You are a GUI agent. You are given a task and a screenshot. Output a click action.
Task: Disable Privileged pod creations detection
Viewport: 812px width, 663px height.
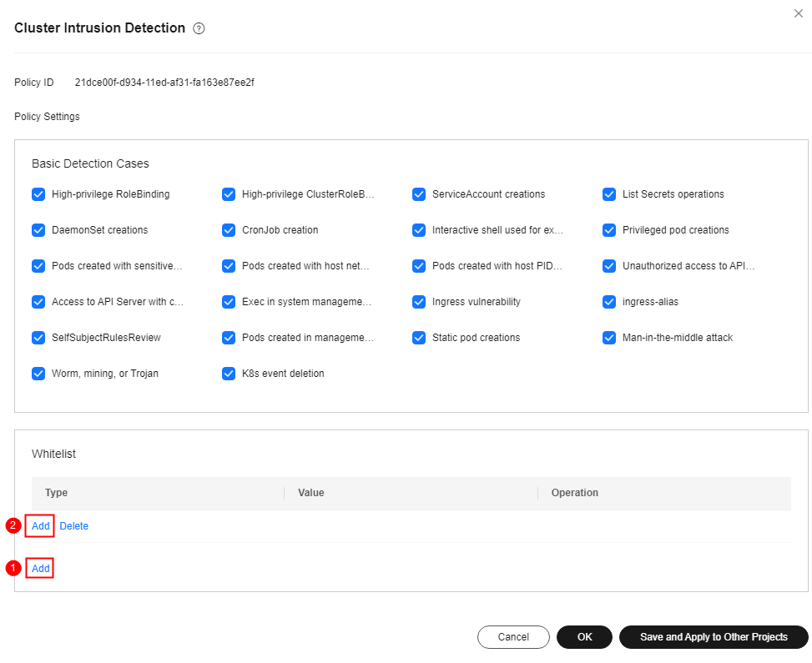click(x=609, y=230)
